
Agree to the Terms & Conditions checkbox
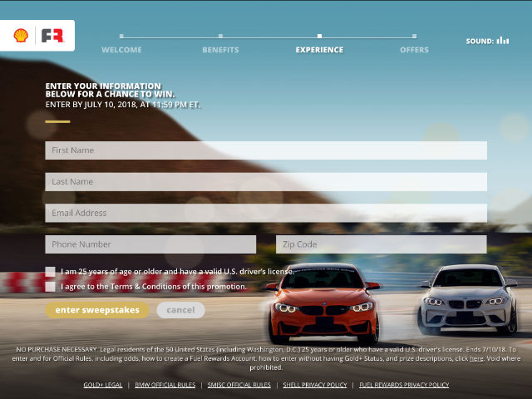[51, 287]
